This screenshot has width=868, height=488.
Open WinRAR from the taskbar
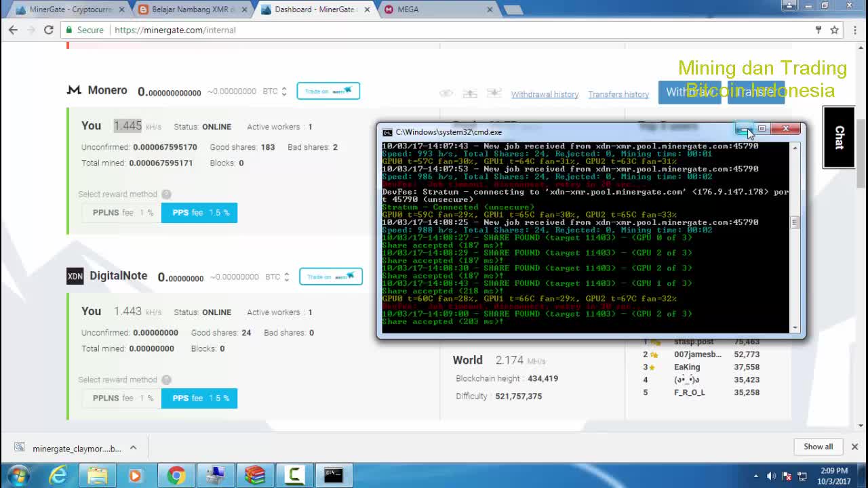coord(255,475)
